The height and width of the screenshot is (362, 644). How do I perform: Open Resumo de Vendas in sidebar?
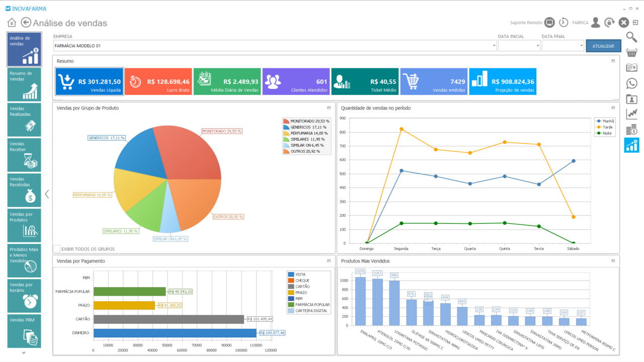point(24,84)
